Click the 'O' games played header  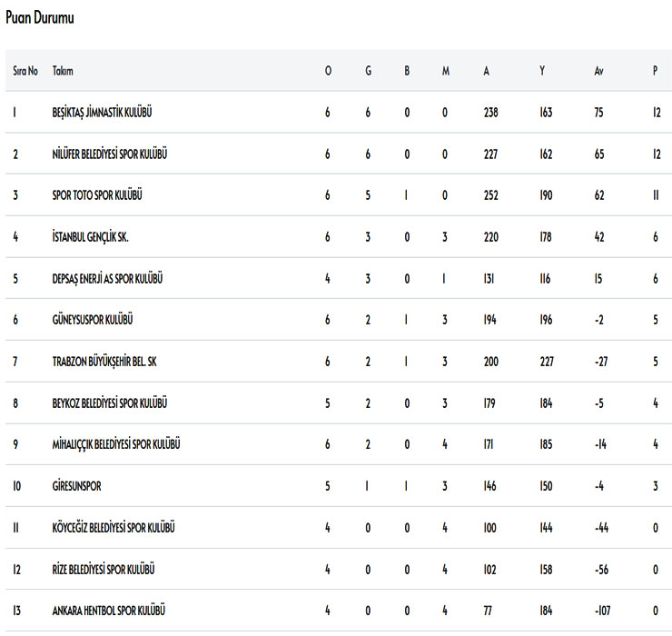[328, 71]
